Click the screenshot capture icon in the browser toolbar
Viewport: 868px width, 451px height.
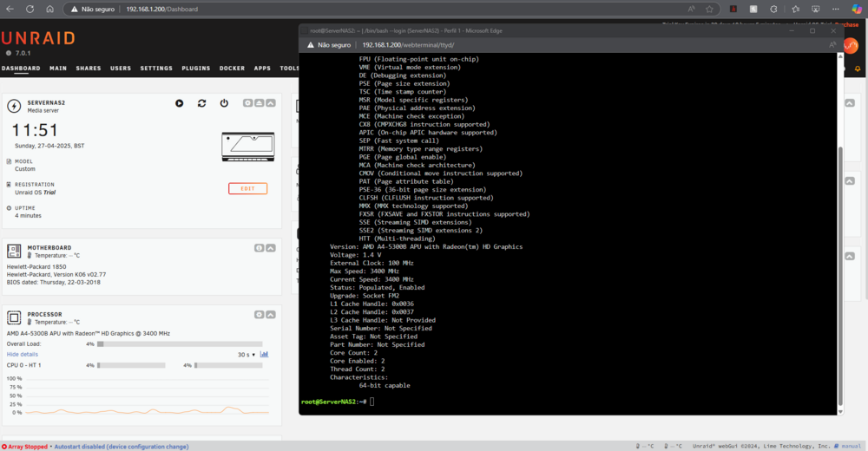(815, 9)
